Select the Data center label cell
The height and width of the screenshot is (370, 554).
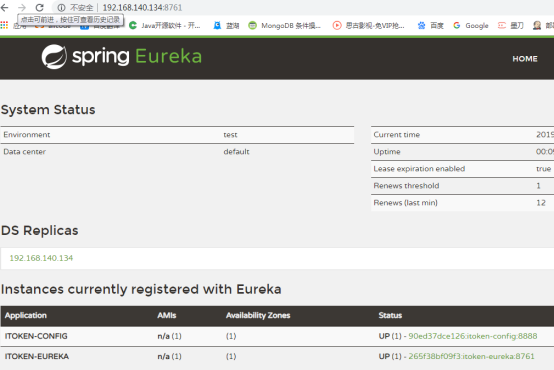pos(25,152)
